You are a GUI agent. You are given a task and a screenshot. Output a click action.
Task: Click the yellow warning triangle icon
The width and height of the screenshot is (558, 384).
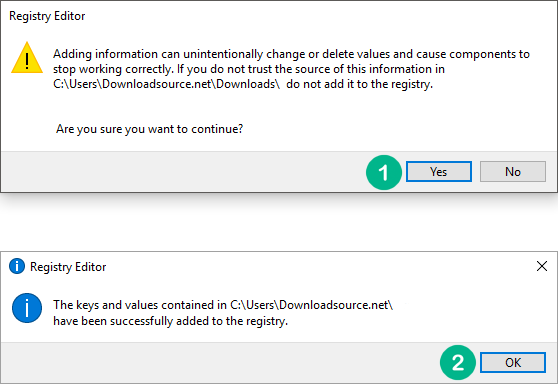pyautogui.click(x=27, y=58)
